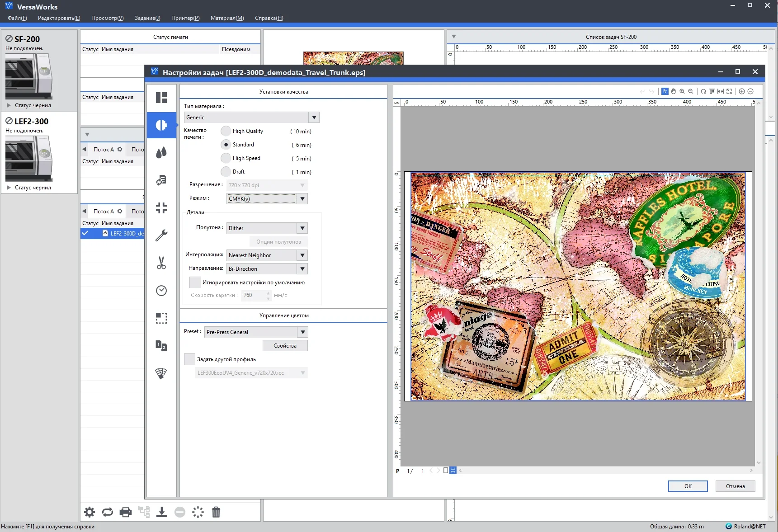Screen dimensions: 778x532
Task: Open Файл menu
Action: click(17, 18)
